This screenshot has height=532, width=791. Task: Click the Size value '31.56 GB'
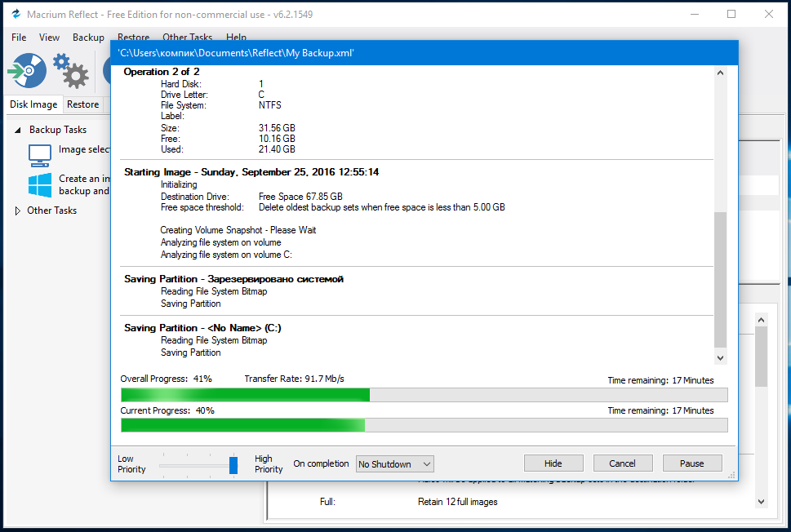coord(277,128)
